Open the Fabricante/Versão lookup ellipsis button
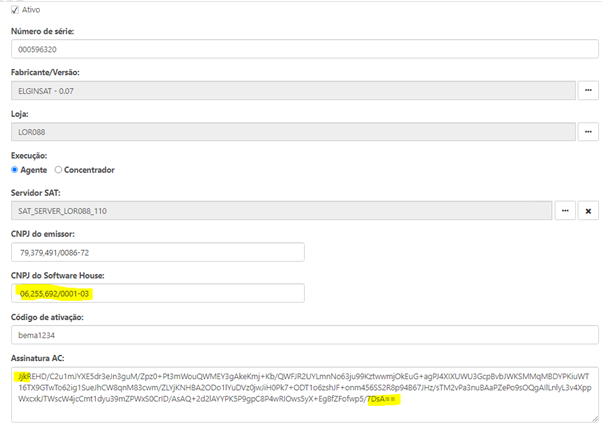The width and height of the screenshot is (602, 427). pos(588,91)
